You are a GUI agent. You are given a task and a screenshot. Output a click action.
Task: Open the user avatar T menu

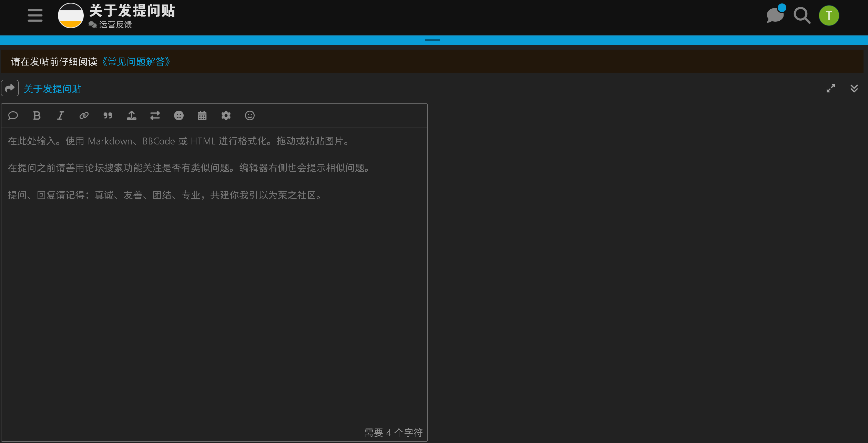point(829,16)
